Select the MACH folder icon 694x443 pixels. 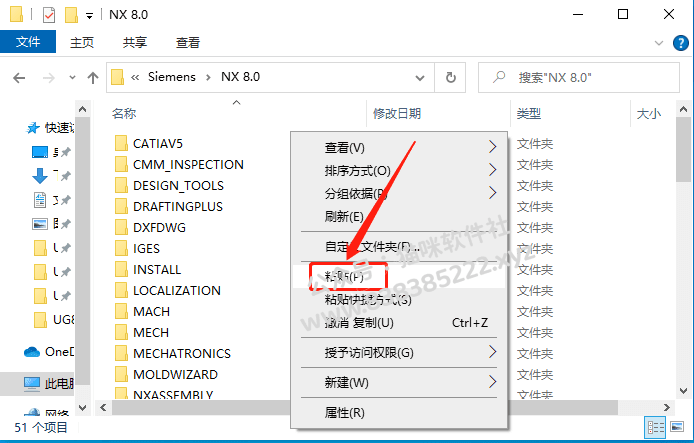121,312
